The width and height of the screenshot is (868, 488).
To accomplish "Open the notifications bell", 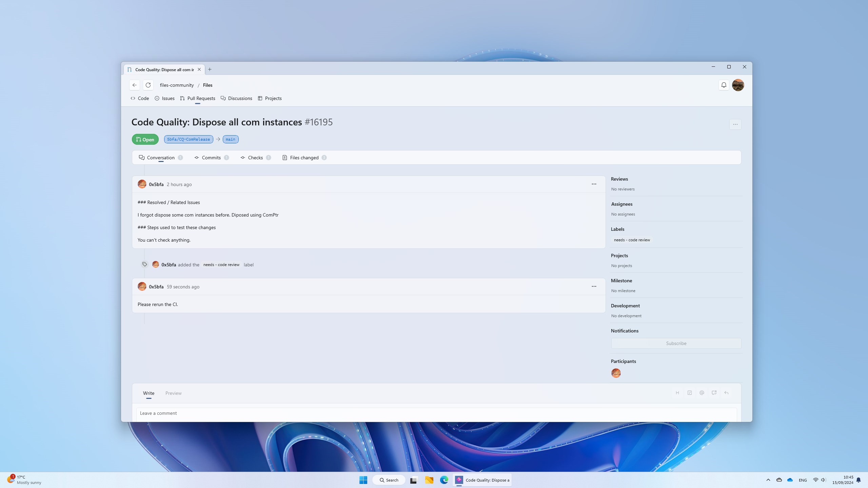I will tap(724, 85).
